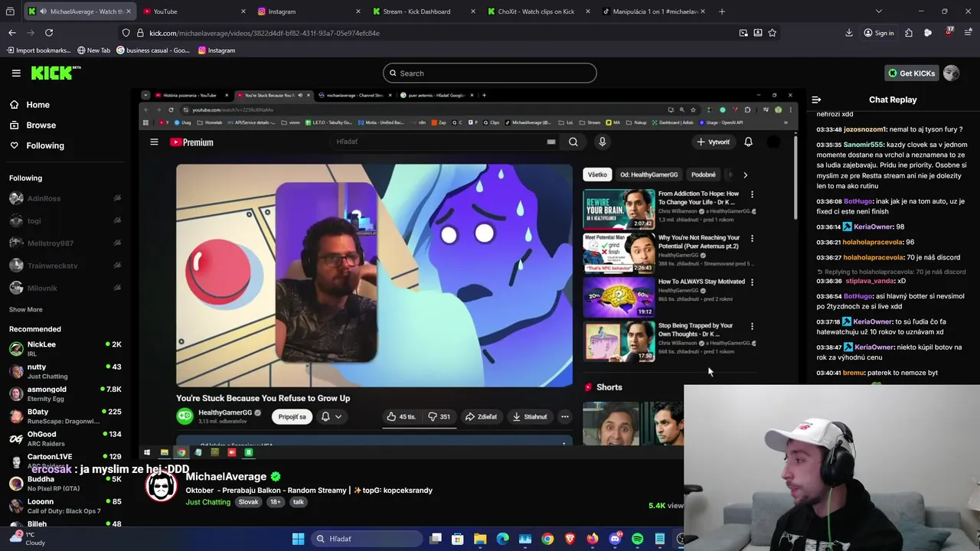
Task: Dislike the video showing 351
Action: [x=439, y=417]
